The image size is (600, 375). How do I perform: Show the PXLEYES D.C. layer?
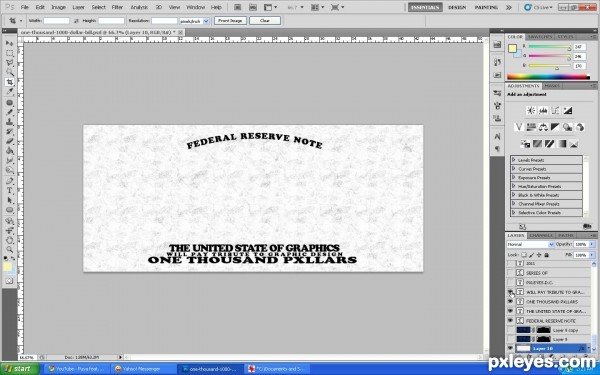(x=510, y=282)
